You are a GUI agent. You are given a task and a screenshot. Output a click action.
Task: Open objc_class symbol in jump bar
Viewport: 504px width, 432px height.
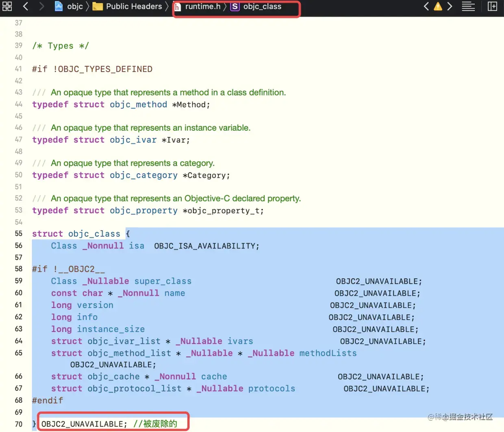[256, 6]
